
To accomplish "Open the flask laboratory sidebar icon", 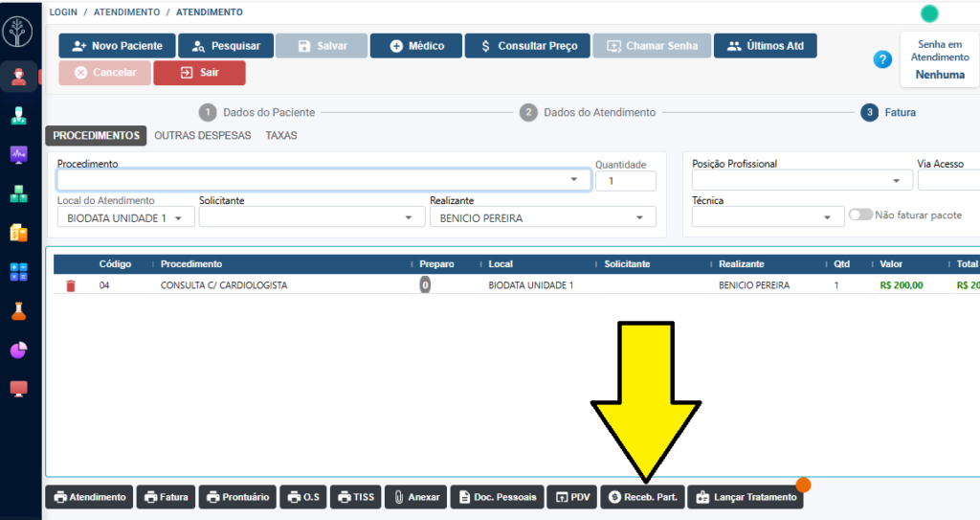I will click(18, 311).
